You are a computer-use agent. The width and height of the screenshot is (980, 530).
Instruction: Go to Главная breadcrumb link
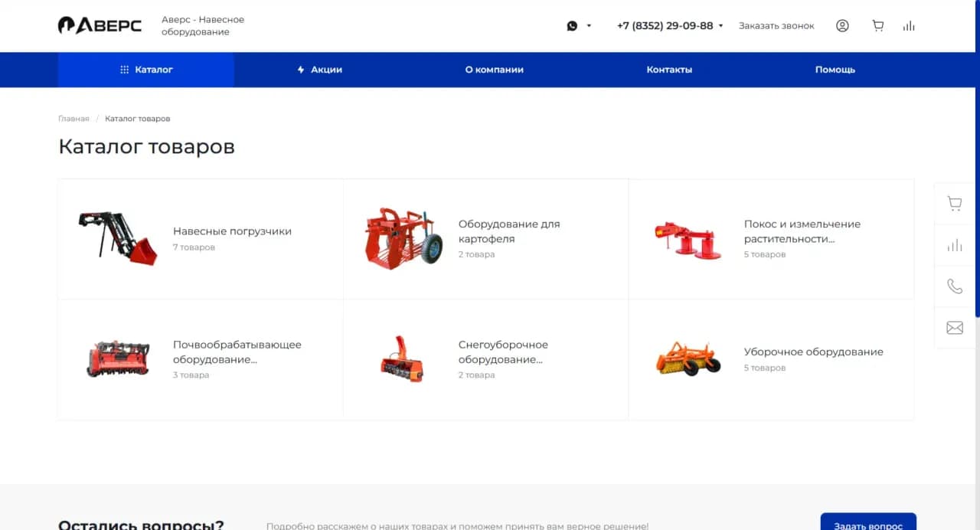coord(73,119)
